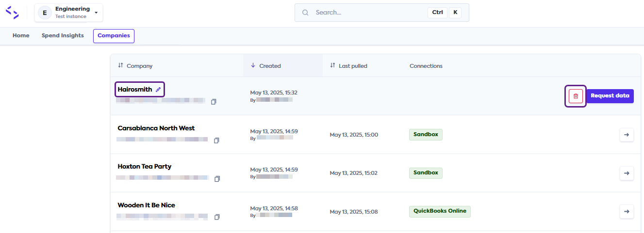Image resolution: width=644 pixels, height=233 pixels.
Task: Copy the Hoxton Tea Party company ID
Action: pyautogui.click(x=217, y=179)
